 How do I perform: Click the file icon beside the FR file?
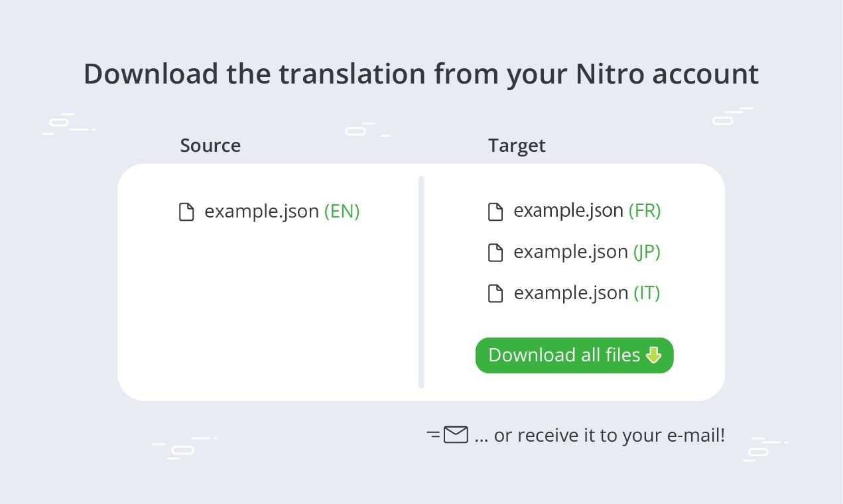click(x=495, y=212)
